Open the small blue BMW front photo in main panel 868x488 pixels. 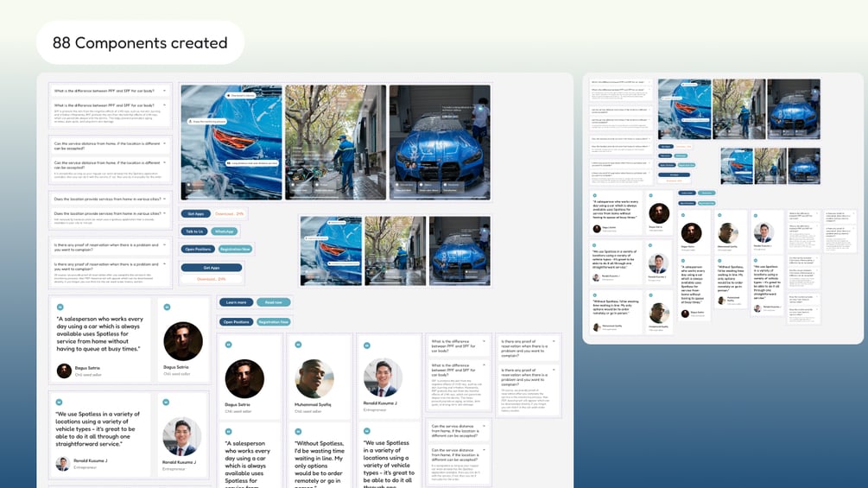[x=459, y=251]
